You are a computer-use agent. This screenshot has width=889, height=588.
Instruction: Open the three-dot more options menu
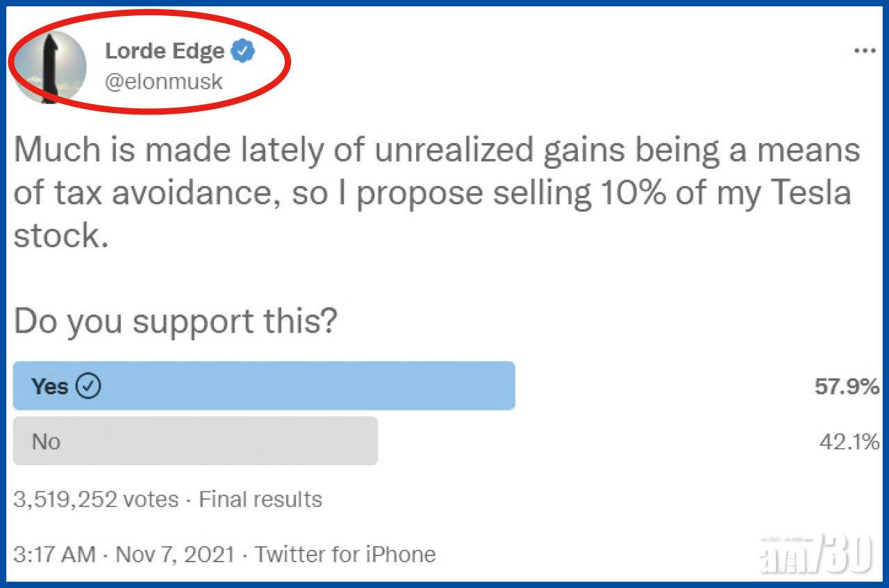click(864, 51)
